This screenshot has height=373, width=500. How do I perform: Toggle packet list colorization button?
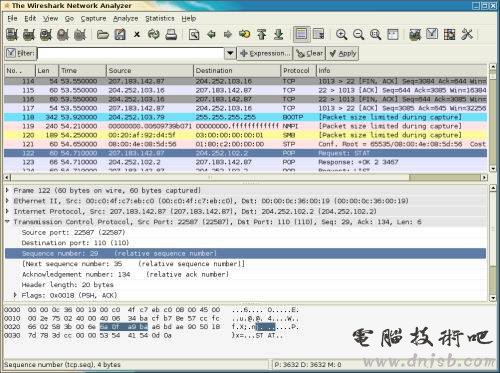pyautogui.click(x=301, y=34)
